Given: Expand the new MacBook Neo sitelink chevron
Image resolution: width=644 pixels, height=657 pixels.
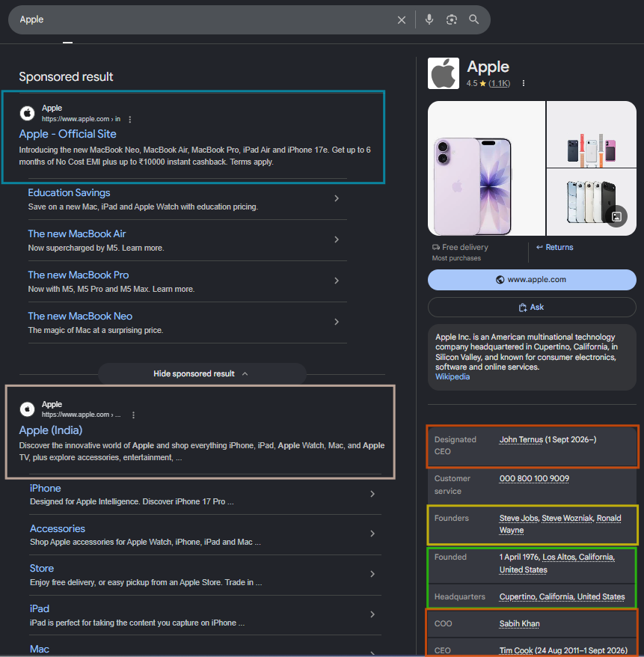Looking at the screenshot, I should 337,321.
